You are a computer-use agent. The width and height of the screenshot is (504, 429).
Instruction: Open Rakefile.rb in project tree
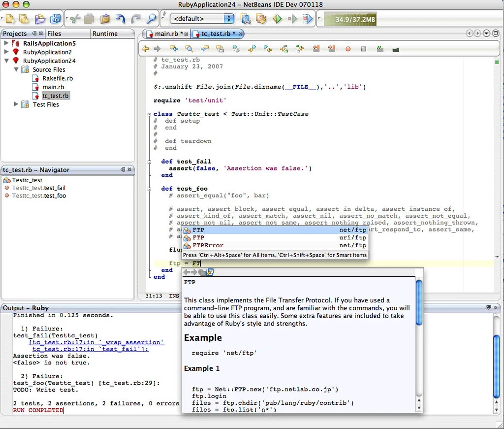coord(58,78)
